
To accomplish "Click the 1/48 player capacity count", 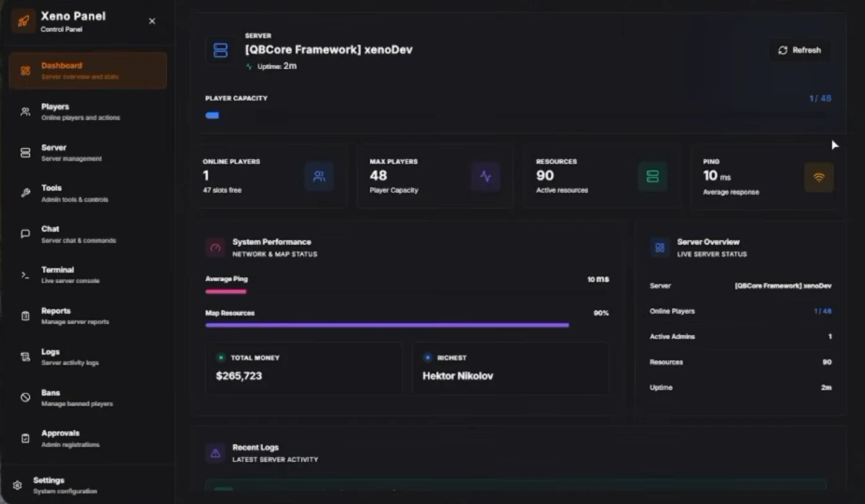I will click(x=820, y=98).
